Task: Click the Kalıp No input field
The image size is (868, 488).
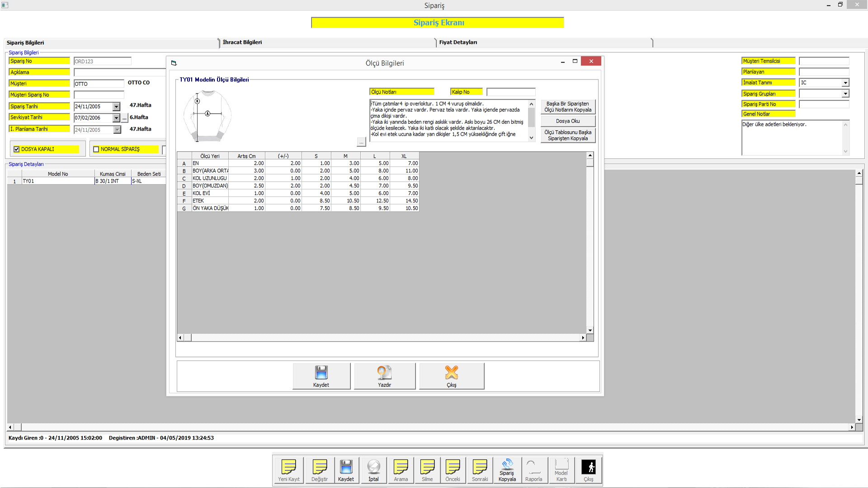Action: 511,92
